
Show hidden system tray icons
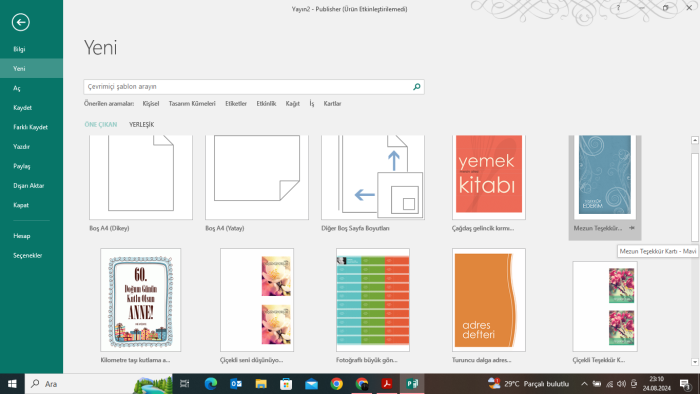pos(584,384)
